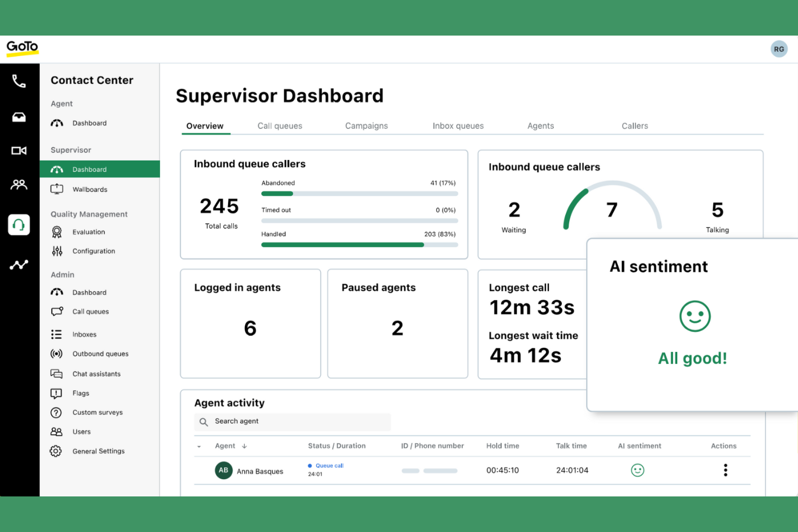
Task: Open the Video meetings icon in the sidebar
Action: click(x=19, y=150)
